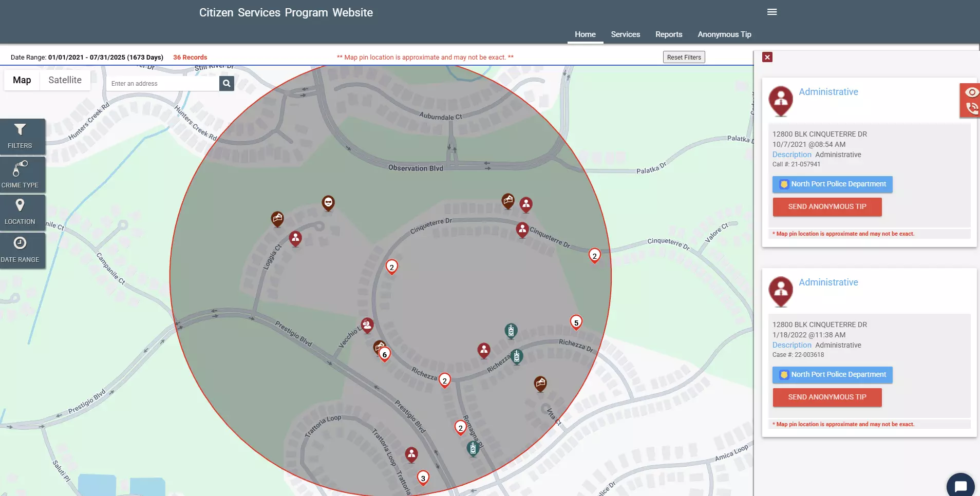Image resolution: width=980 pixels, height=496 pixels.
Task: Click the 36 Records text
Action: 190,58
